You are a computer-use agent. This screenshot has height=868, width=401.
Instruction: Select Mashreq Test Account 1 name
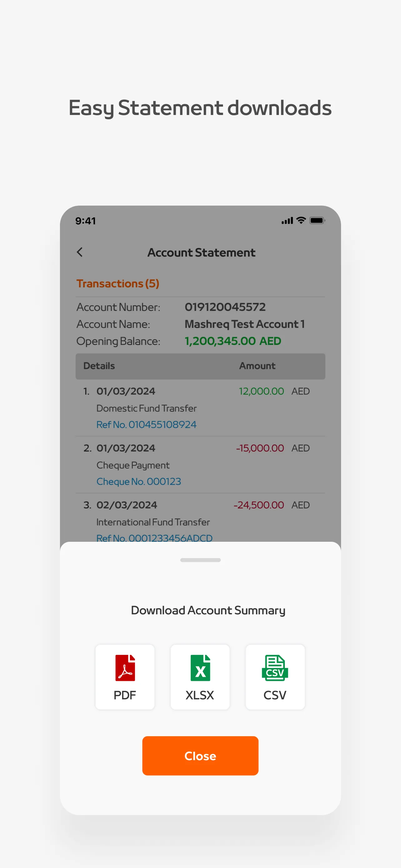[x=245, y=324]
